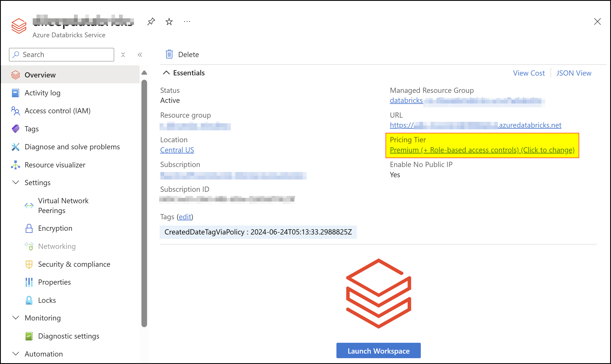Open the JSON View link
The height and width of the screenshot is (364, 611).
point(574,73)
